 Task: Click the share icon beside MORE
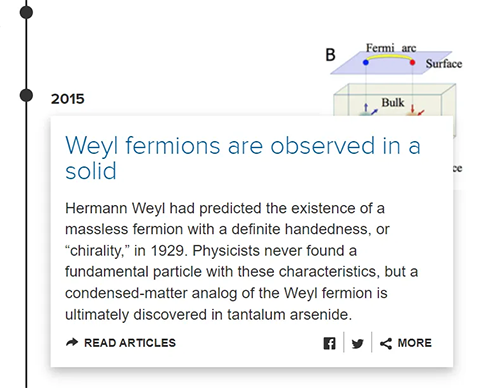tap(386, 344)
